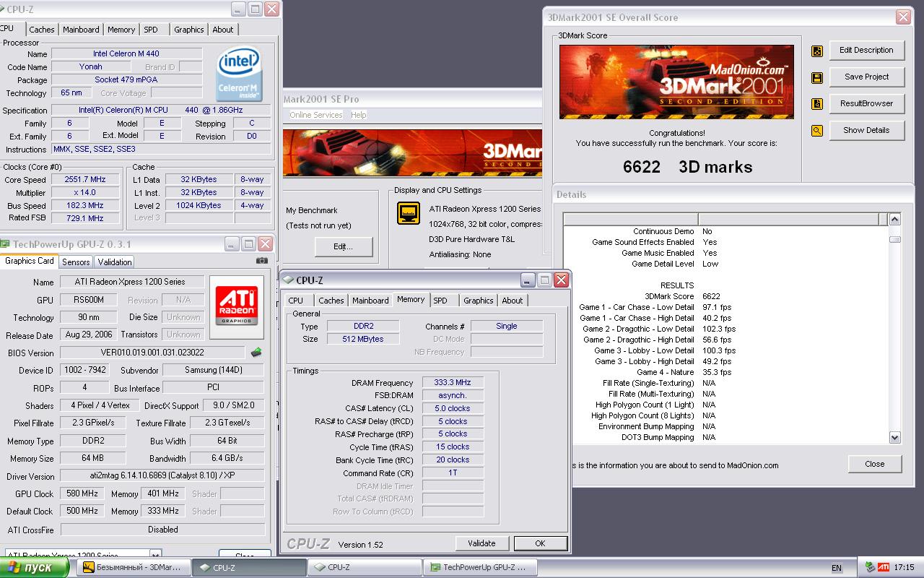Click the Edit... button under My Benchmark
Screen dimensions: 924x578
pyautogui.click(x=344, y=247)
